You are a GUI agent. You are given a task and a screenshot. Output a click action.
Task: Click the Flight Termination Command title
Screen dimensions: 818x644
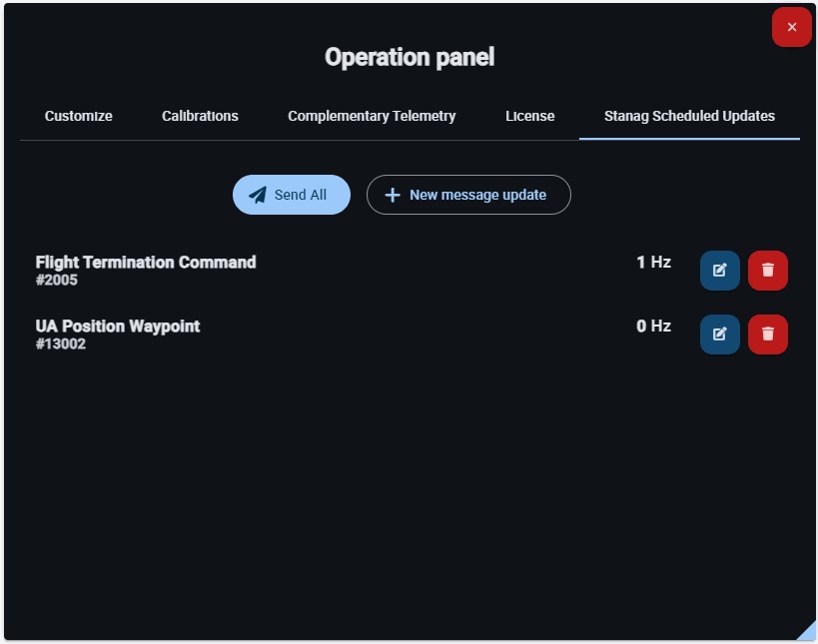point(146,263)
